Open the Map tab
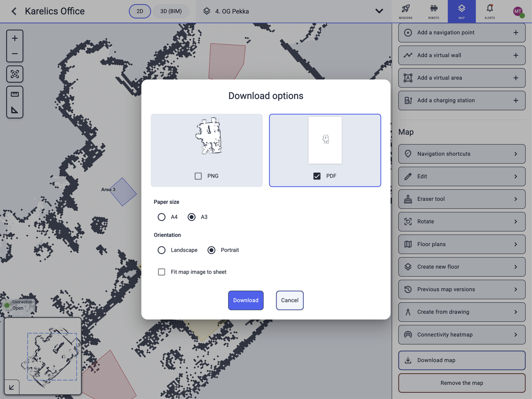 [462, 11]
